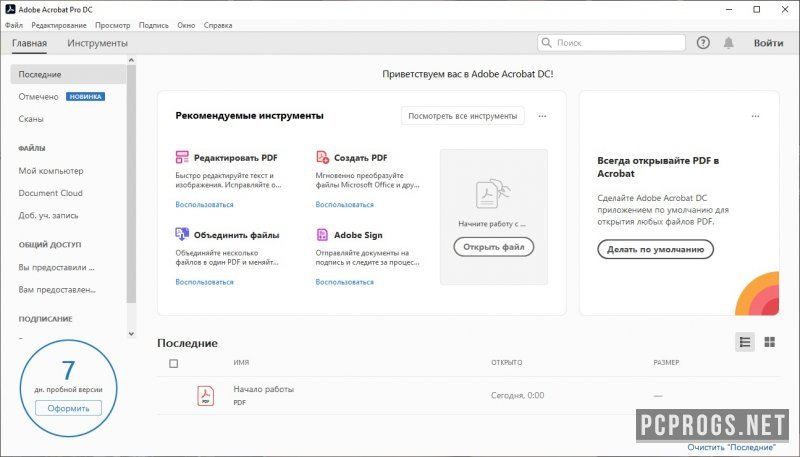Open the Просмотр menu
This screenshot has height=457, width=800.
[x=113, y=25]
